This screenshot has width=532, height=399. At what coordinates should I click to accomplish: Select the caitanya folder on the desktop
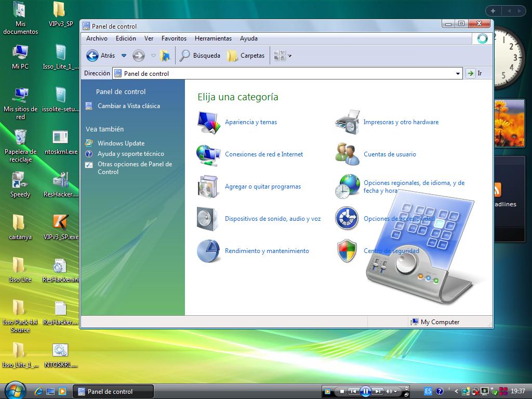[x=20, y=228]
